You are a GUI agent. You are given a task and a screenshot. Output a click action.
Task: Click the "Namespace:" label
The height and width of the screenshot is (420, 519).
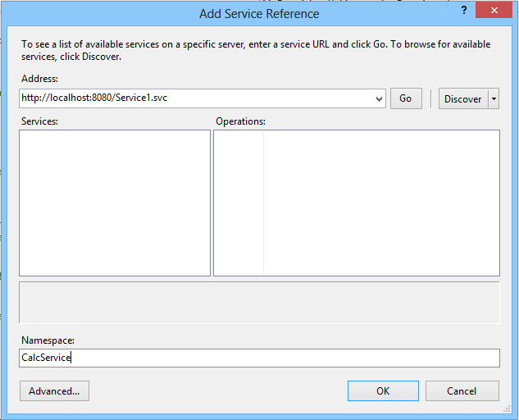48,340
